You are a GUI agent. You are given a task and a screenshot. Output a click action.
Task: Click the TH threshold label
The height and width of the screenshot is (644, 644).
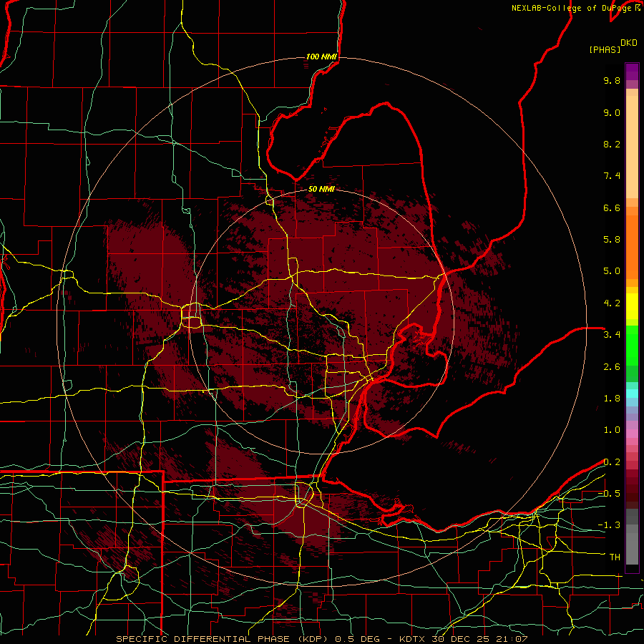(x=615, y=557)
